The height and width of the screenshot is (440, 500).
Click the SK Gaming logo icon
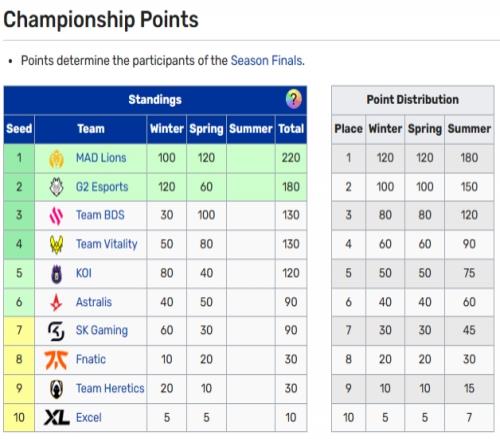pos(56,331)
